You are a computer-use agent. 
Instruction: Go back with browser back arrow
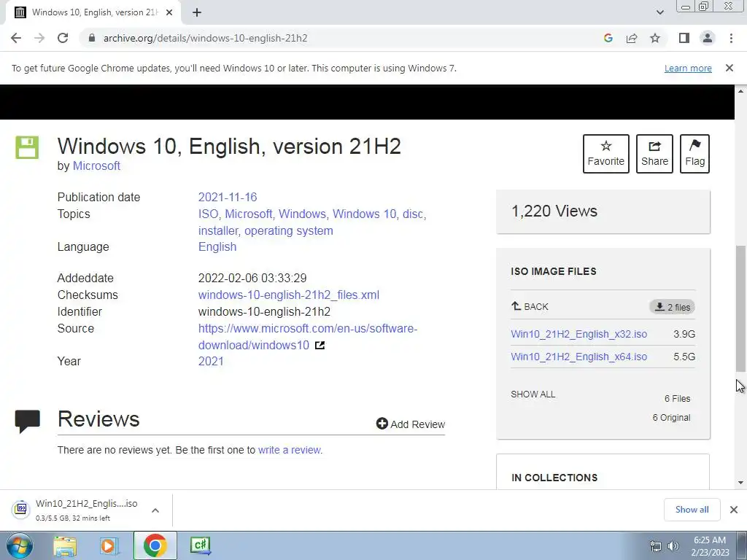(x=16, y=38)
